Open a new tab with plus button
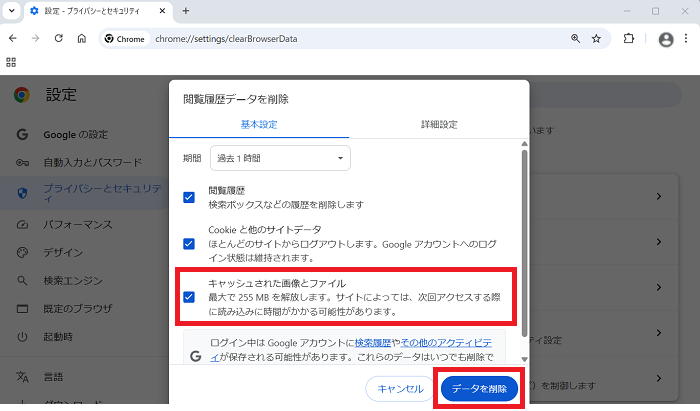The height and width of the screenshot is (411, 700). click(x=185, y=11)
